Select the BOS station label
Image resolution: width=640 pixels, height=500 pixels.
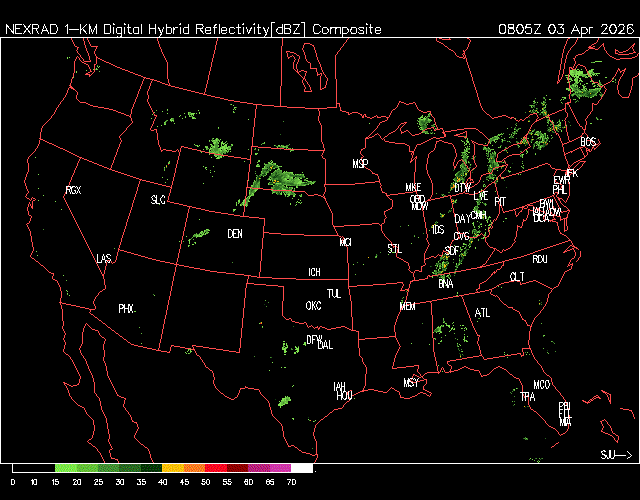(588, 143)
